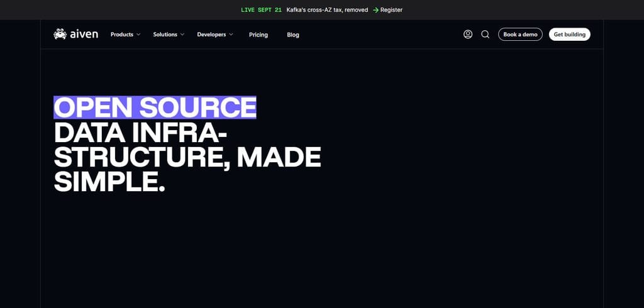Expand the Solutions dropdown menu

(169, 35)
